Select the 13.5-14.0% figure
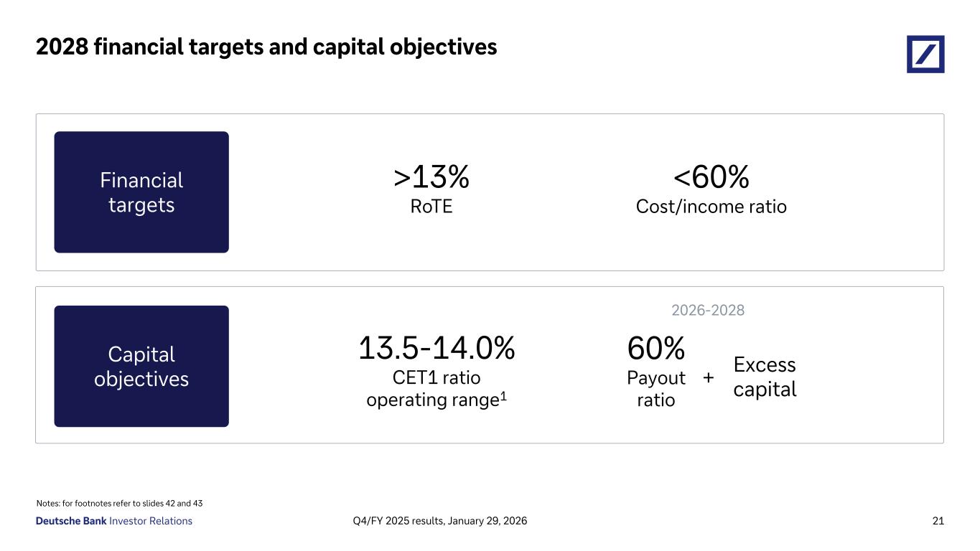Image resolution: width=980 pixels, height=551 pixels. pos(437,349)
